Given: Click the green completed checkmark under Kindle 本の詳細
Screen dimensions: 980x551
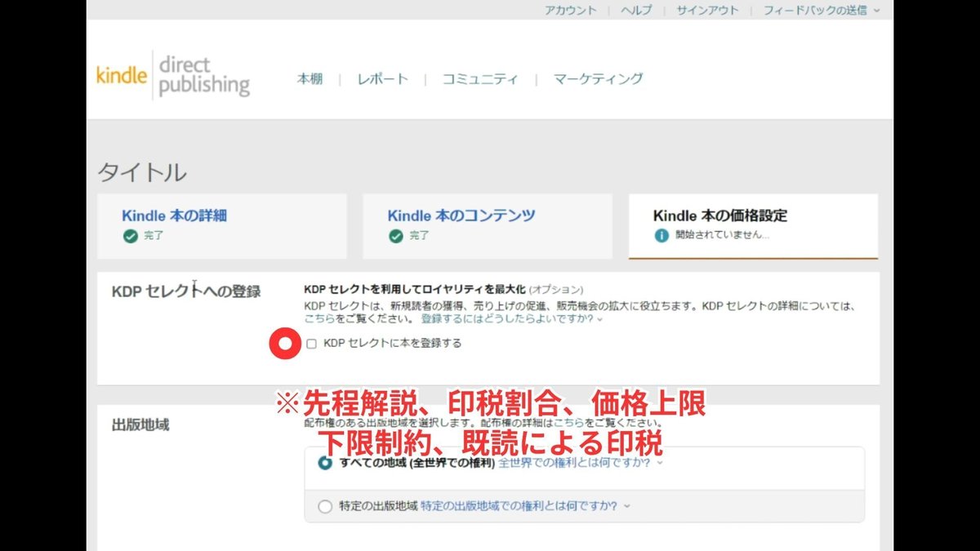Looking at the screenshot, I should pyautogui.click(x=130, y=236).
